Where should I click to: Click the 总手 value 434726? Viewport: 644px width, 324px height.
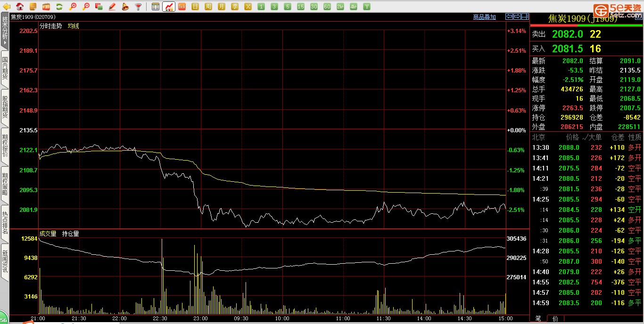click(x=571, y=89)
